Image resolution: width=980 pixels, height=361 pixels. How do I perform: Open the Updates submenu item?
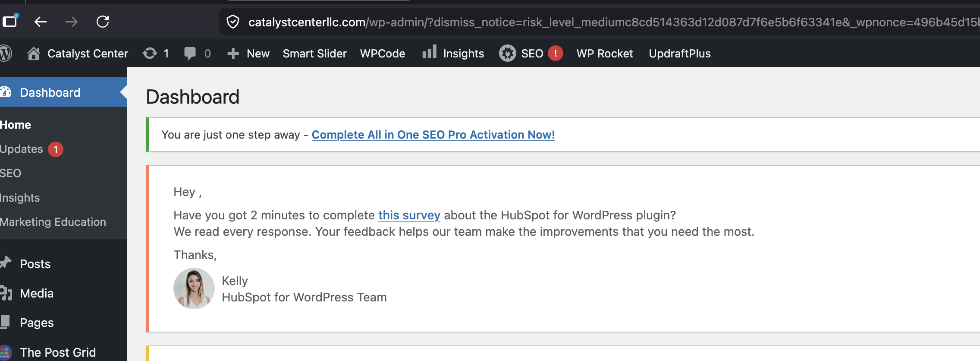(x=22, y=149)
